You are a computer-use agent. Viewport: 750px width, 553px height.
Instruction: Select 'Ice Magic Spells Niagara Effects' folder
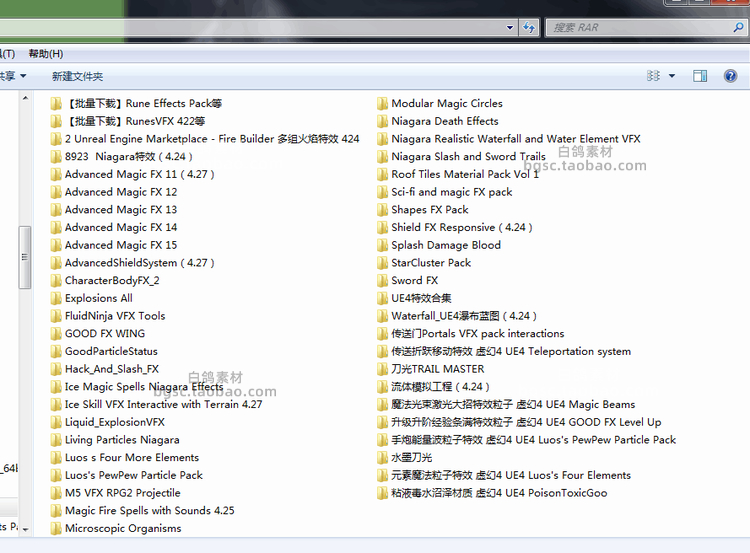tap(144, 387)
